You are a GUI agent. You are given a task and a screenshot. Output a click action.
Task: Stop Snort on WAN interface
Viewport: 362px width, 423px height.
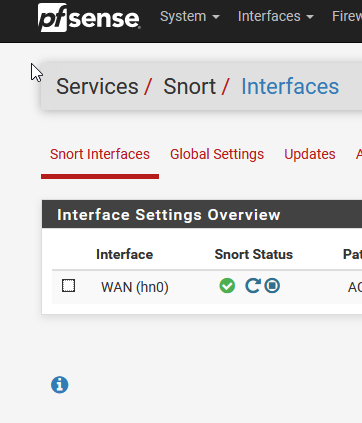tap(272, 286)
